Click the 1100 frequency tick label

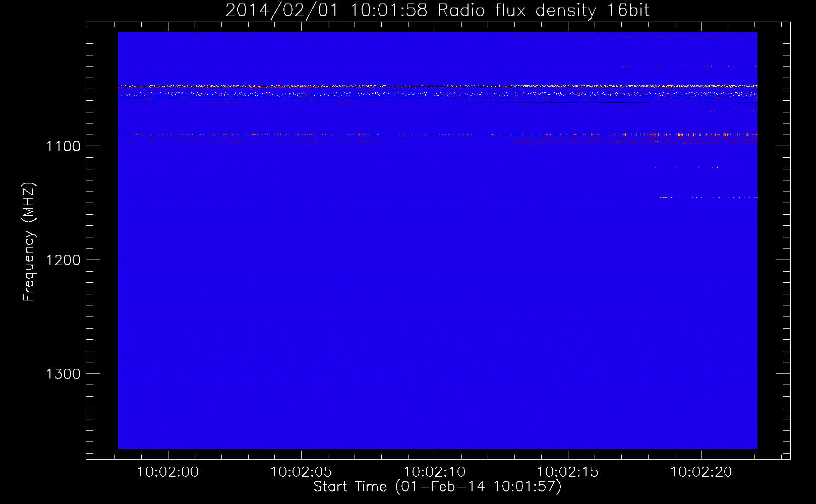(63, 146)
